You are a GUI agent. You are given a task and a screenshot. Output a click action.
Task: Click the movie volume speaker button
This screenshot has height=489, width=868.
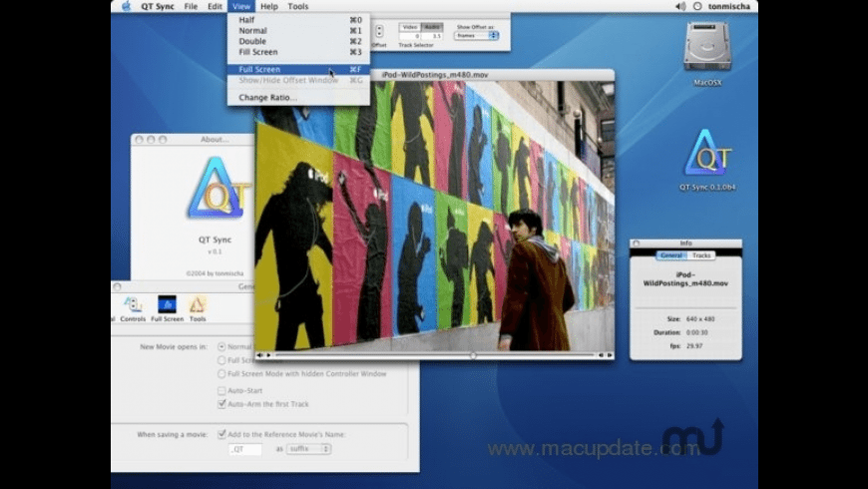point(259,355)
